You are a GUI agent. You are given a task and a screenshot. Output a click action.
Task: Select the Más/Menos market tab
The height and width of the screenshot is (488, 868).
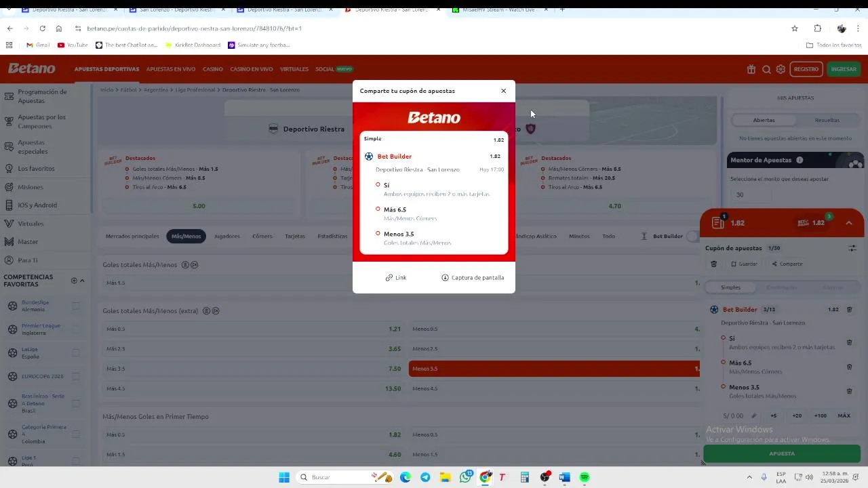186,237
